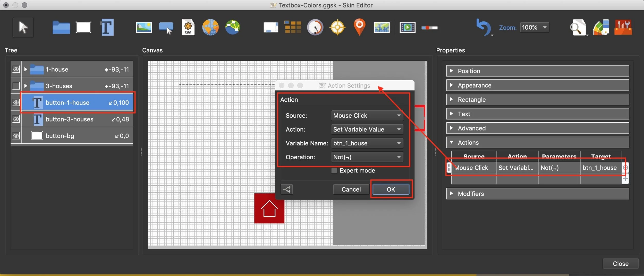
Task: Add the video film-strip element
Action: click(x=407, y=27)
